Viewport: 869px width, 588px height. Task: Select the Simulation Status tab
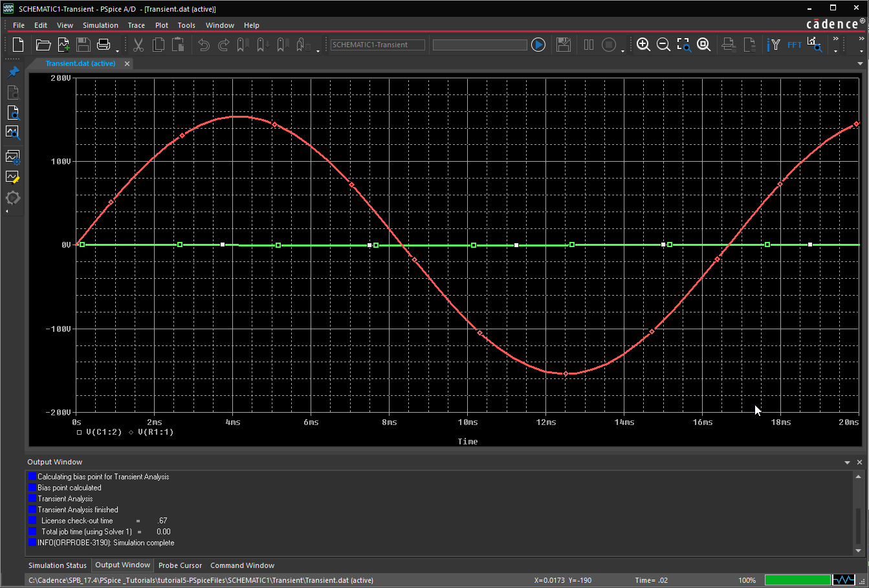click(57, 565)
